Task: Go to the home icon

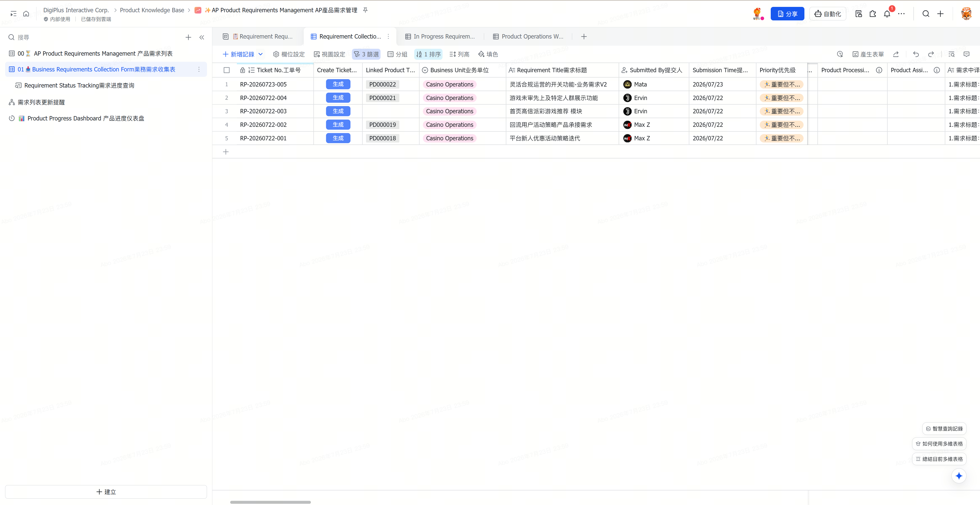Action: click(x=26, y=14)
